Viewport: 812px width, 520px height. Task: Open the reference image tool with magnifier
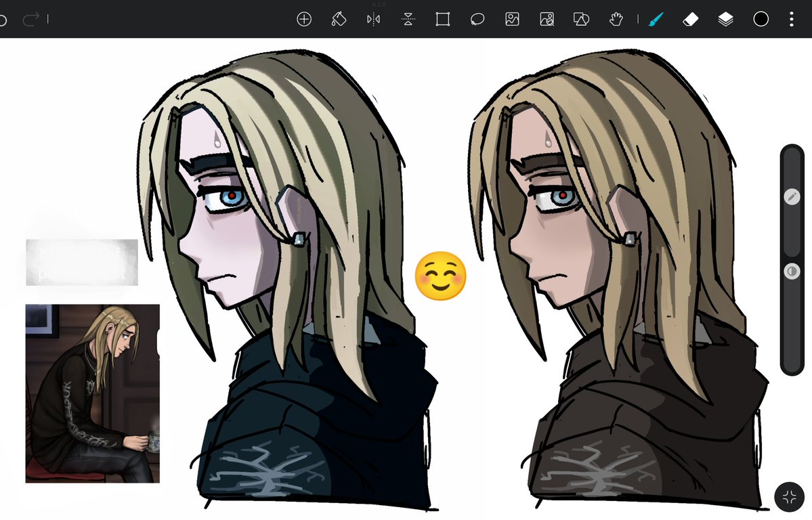pos(547,20)
